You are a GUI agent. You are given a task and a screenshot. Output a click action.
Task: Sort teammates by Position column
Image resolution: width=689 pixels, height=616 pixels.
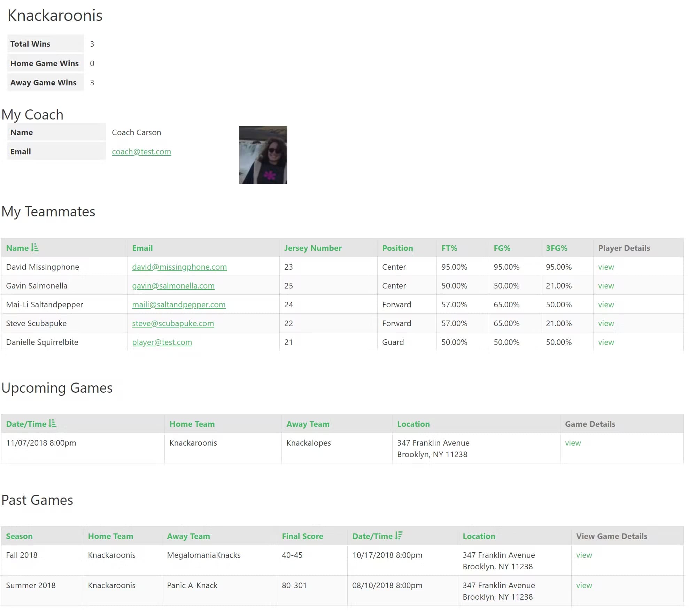point(397,248)
